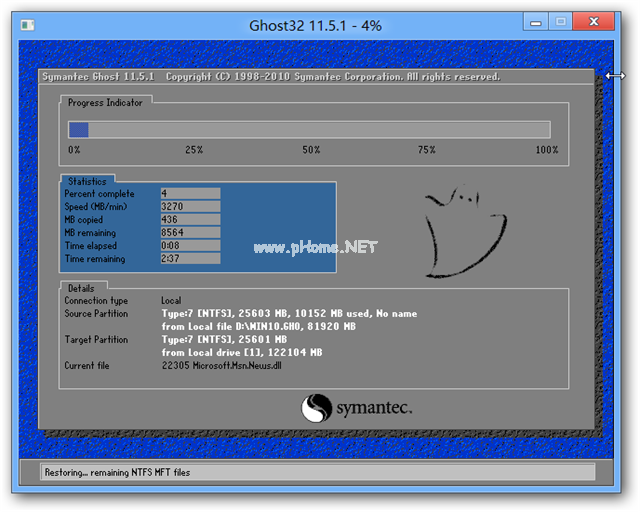640x512 pixels.
Task: Click the '22305 Microsoft.Msn.News.dll' current file
Action: pos(221,365)
